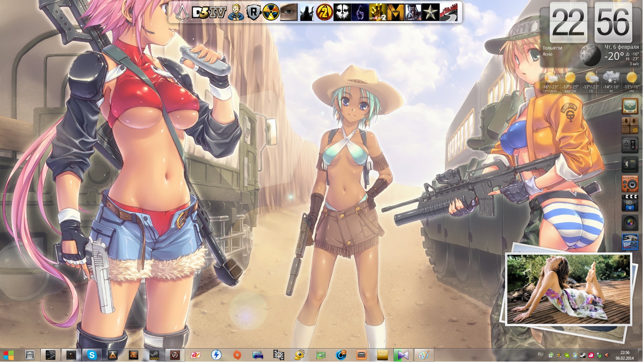Launch the Rockstar shield icon

(254, 13)
